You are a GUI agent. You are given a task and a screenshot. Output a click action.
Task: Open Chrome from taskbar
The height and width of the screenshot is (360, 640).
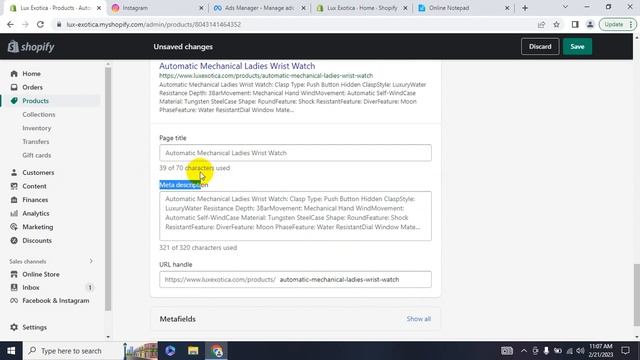tap(217, 351)
